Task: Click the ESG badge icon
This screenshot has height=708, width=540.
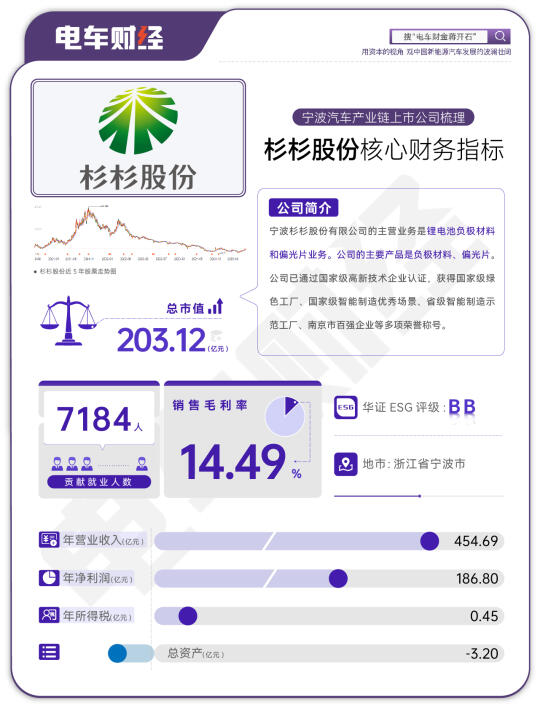Action: (345, 407)
